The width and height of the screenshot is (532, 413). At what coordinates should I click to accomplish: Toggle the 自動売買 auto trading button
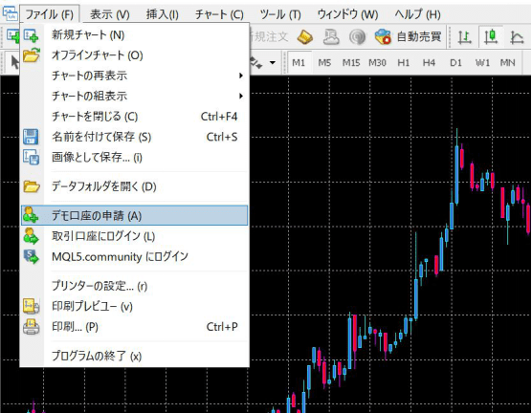coord(409,36)
